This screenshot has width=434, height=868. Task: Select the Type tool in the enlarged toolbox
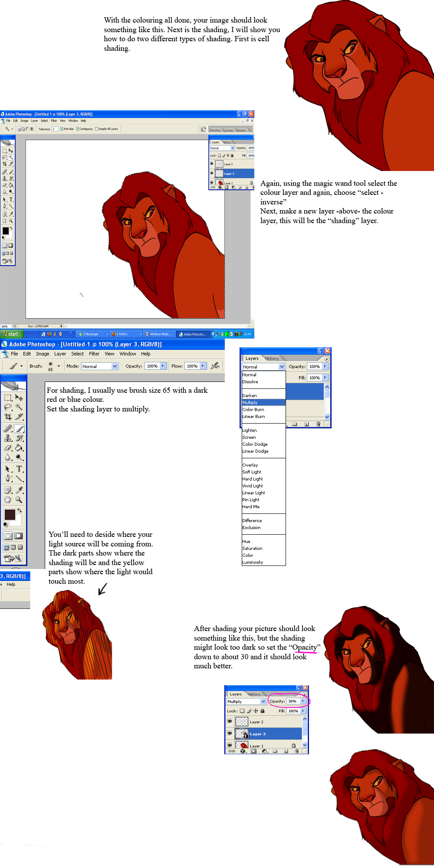point(19,469)
